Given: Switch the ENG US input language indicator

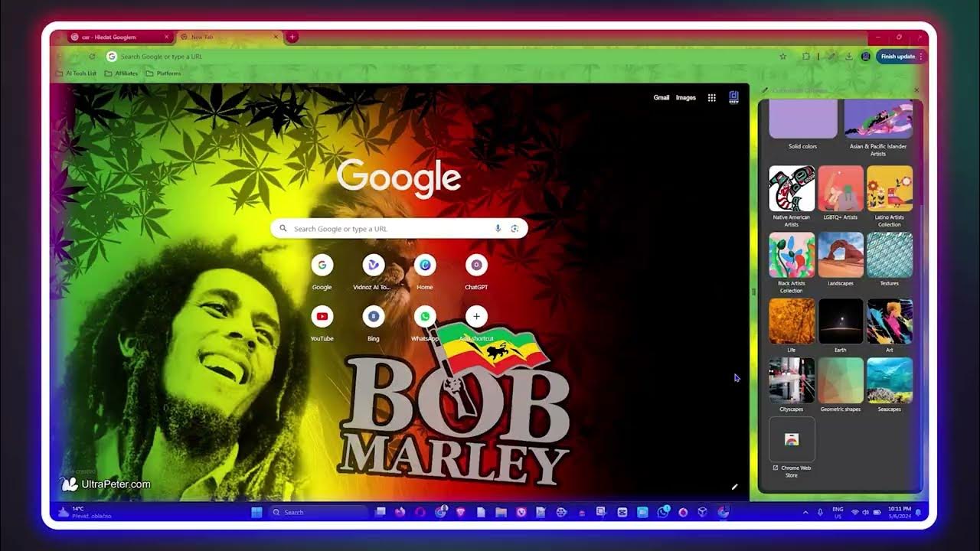Looking at the screenshot, I should click(838, 512).
